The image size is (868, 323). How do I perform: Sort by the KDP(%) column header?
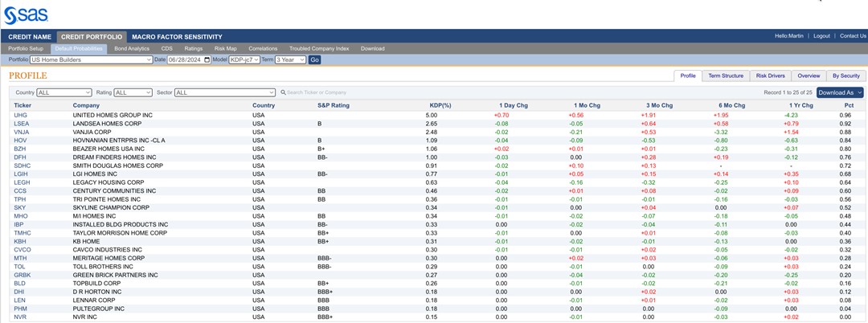(x=440, y=105)
